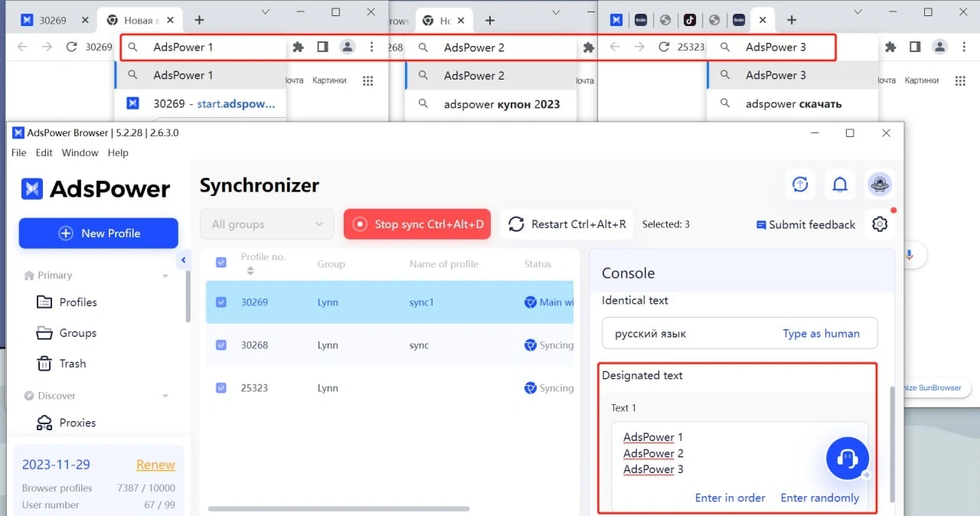Click the sidebar vertical scrollbar

pyautogui.click(x=188, y=295)
